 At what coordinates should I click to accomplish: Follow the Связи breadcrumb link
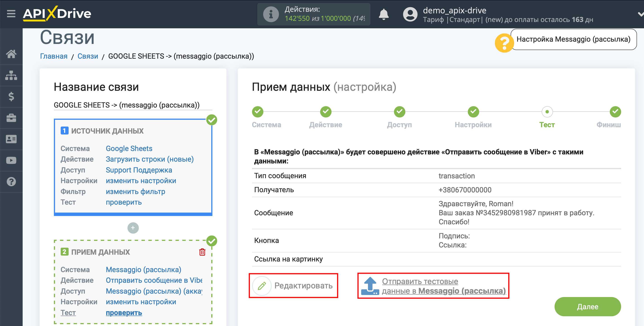tap(88, 56)
